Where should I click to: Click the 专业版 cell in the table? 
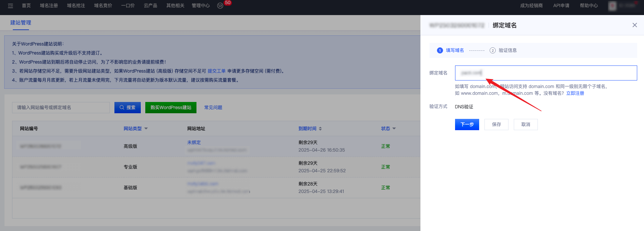(x=131, y=167)
